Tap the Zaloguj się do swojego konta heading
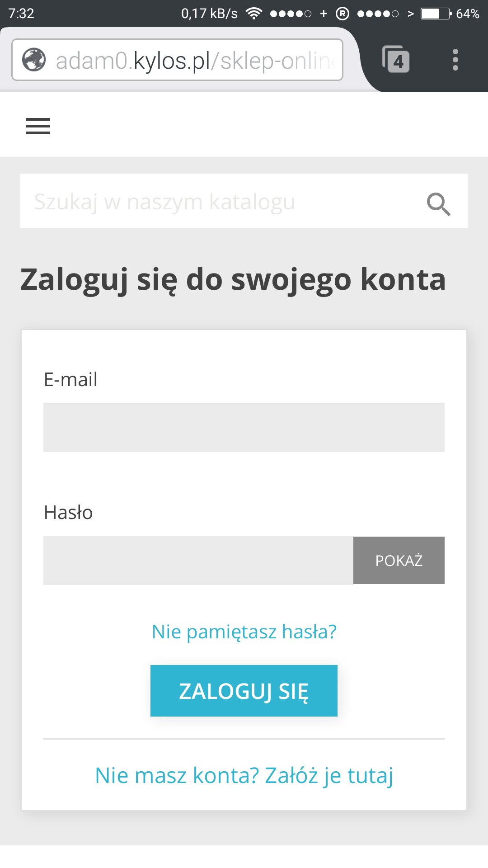This screenshot has height=868, width=488. point(233,279)
